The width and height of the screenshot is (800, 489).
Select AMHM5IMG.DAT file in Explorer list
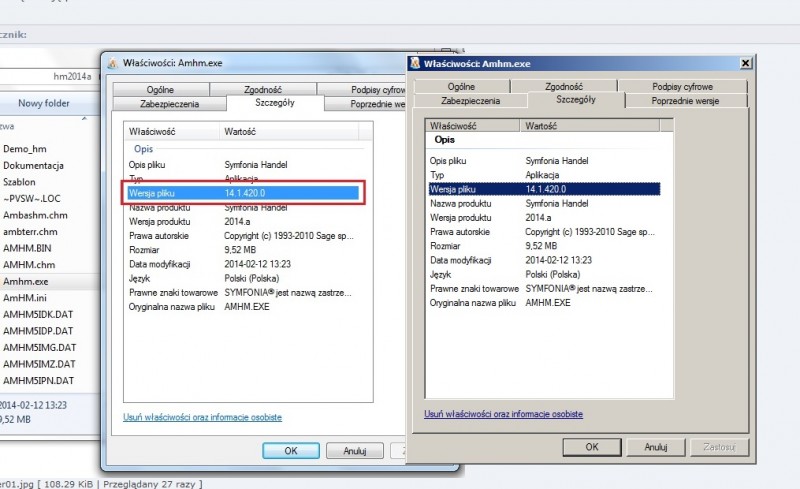pyautogui.click(x=40, y=348)
